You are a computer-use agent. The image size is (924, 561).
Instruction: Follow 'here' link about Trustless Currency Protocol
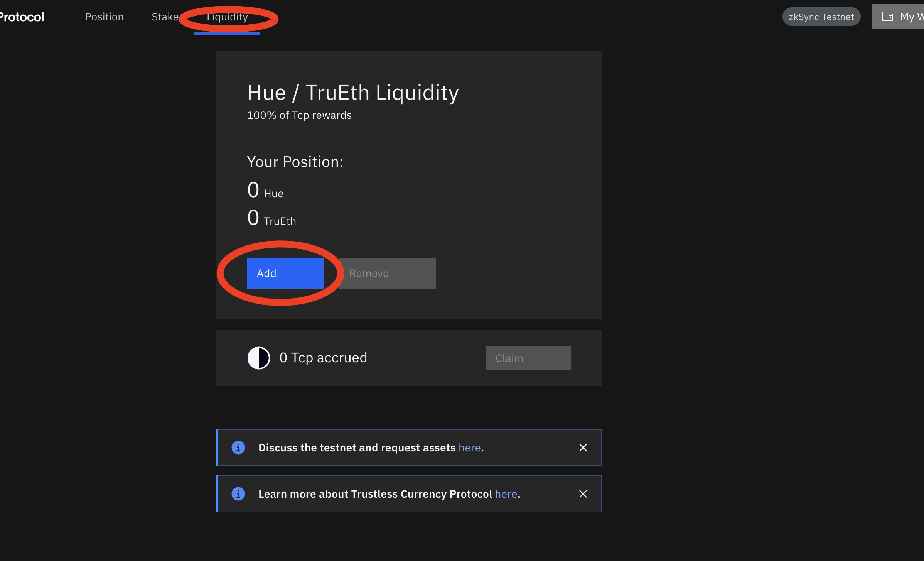[506, 494]
